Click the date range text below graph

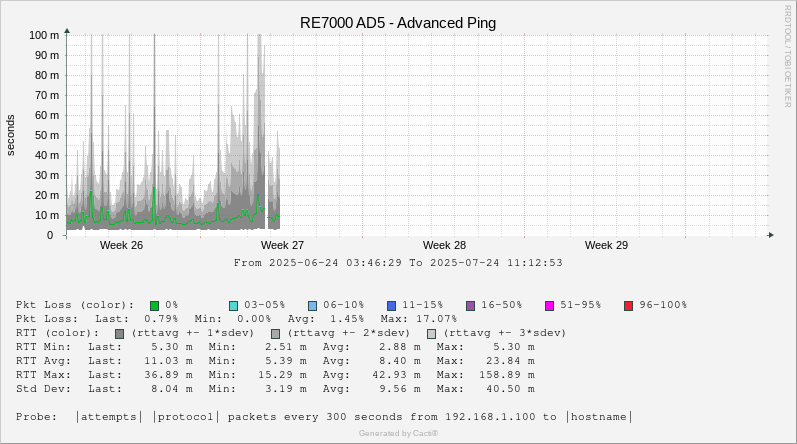click(x=398, y=263)
